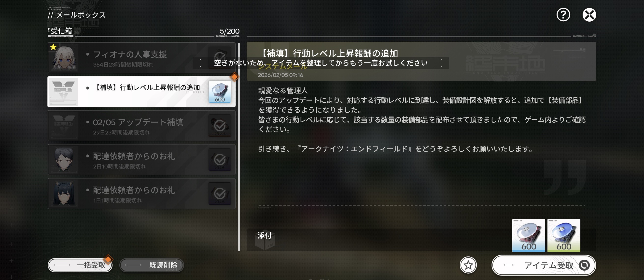This screenshot has width=644, height=280.
Task: Open the help question mark icon
Action: click(x=563, y=15)
